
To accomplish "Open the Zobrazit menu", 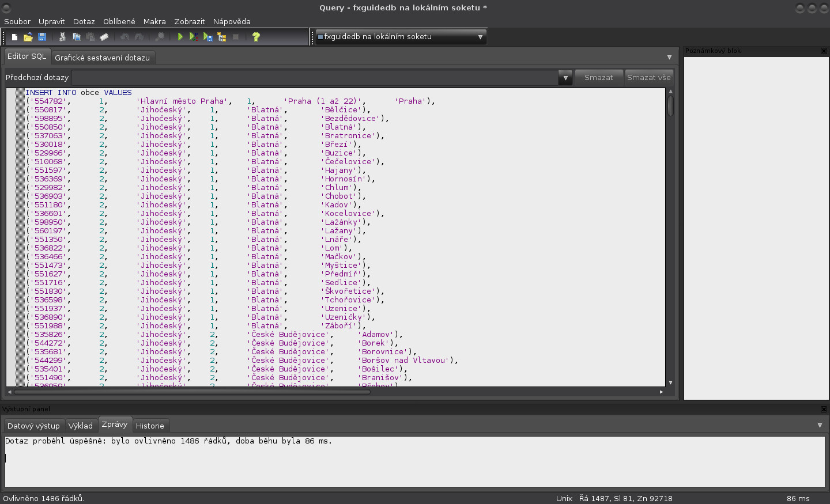I will [190, 21].
